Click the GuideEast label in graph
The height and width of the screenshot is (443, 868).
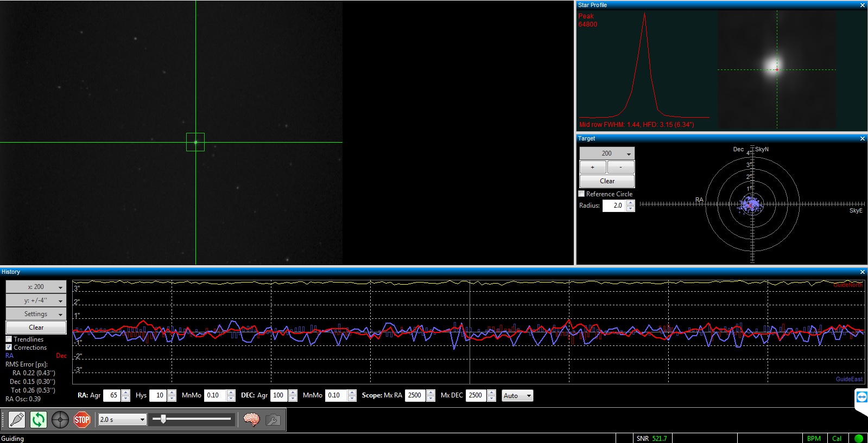click(x=849, y=379)
